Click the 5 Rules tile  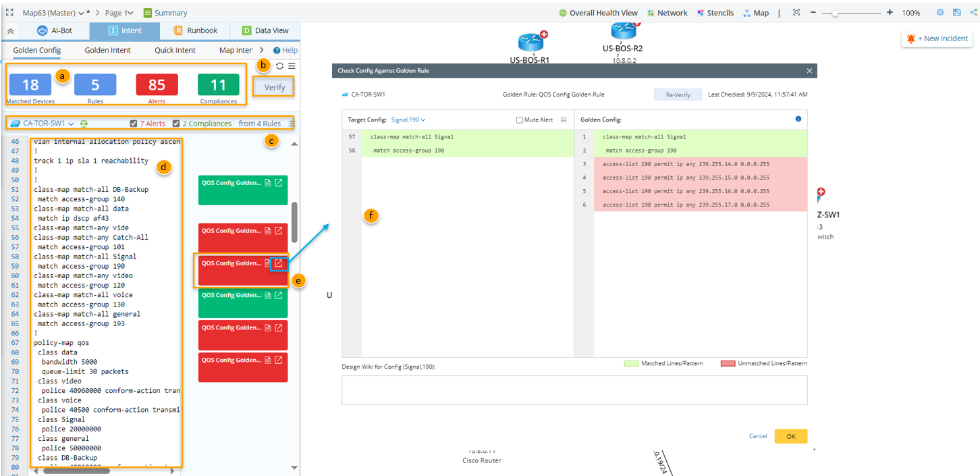[x=95, y=84]
